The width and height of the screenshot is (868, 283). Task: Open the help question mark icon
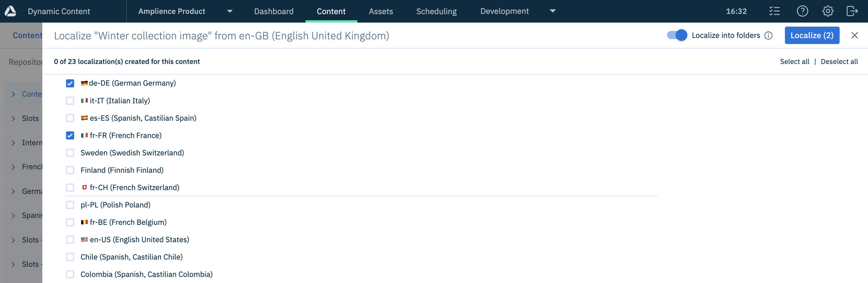pos(802,11)
